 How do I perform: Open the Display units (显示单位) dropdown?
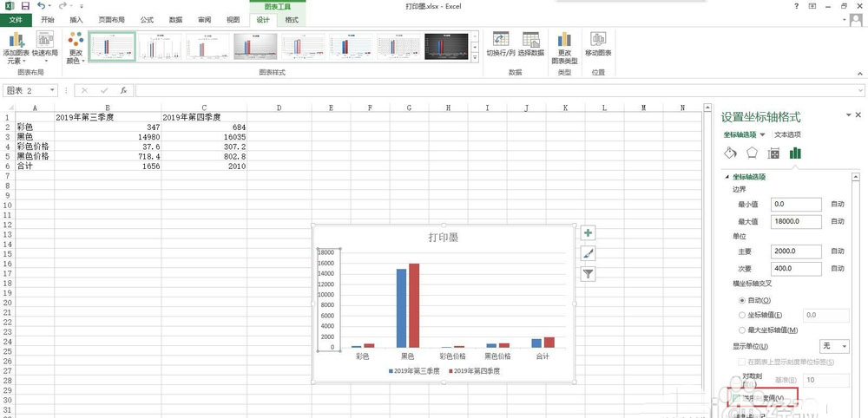[835, 346]
